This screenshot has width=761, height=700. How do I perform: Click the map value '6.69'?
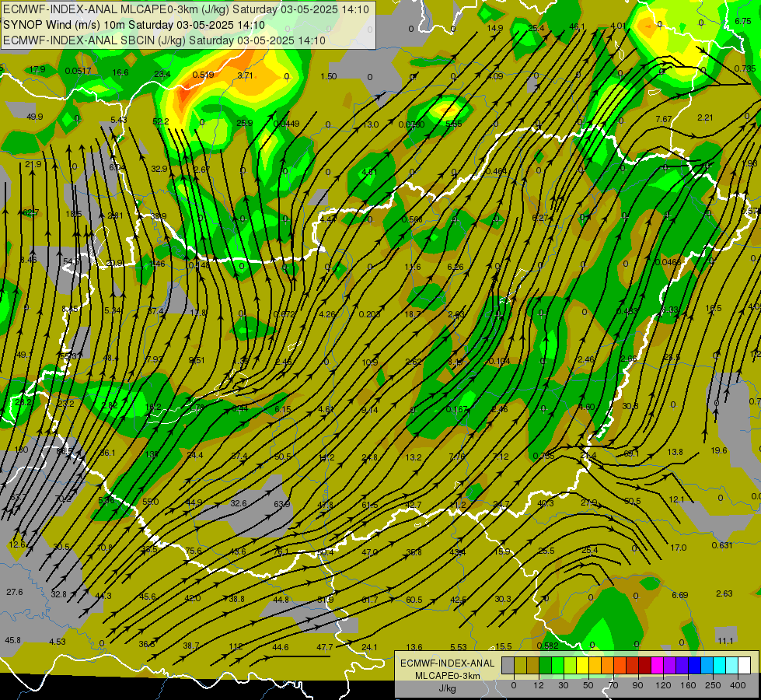[680, 595]
